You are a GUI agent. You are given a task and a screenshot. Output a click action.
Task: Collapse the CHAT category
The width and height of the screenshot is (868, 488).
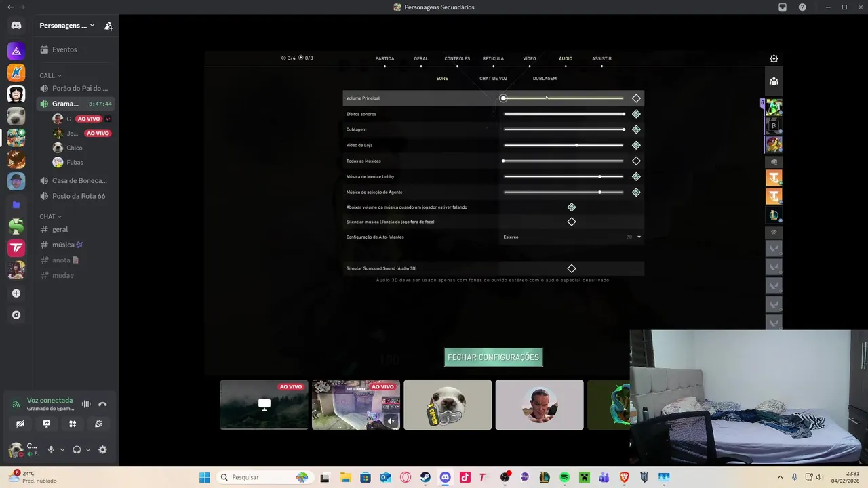50,216
